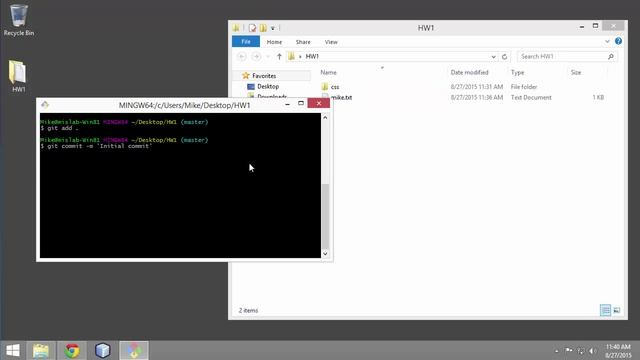Open the blue cube app in taskbar
Screen dimensions: 640x360
coord(102,350)
